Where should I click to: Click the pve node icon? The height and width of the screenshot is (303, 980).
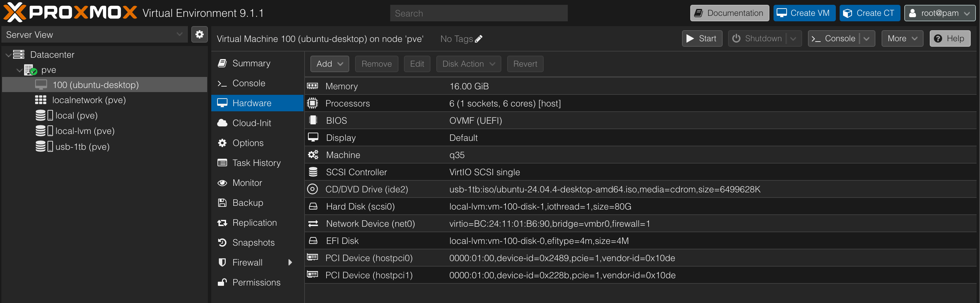pyautogui.click(x=30, y=70)
